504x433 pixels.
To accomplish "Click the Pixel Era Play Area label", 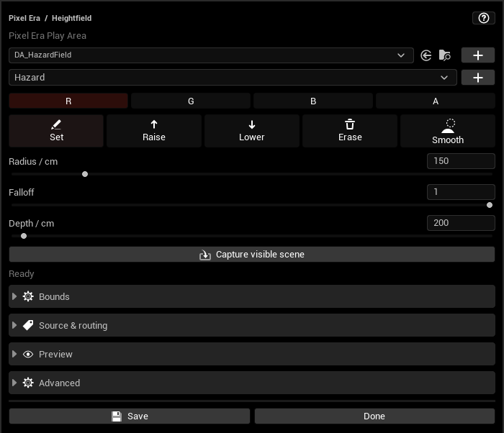I will [48, 36].
